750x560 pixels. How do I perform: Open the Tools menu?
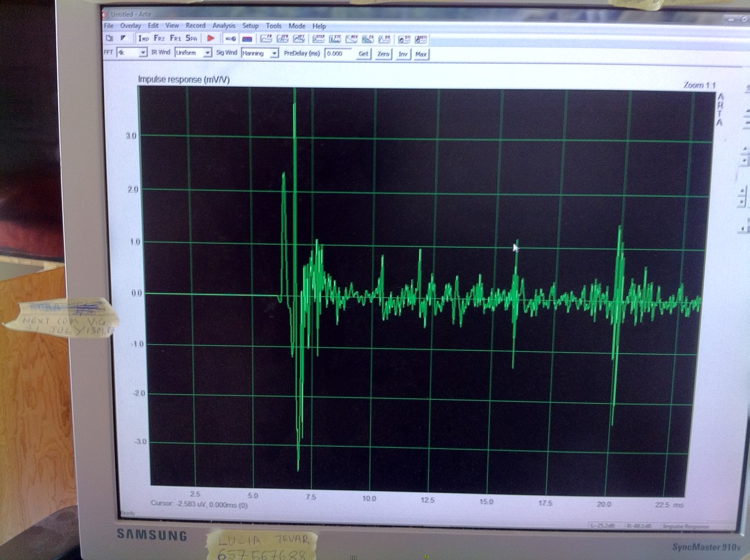point(273,25)
